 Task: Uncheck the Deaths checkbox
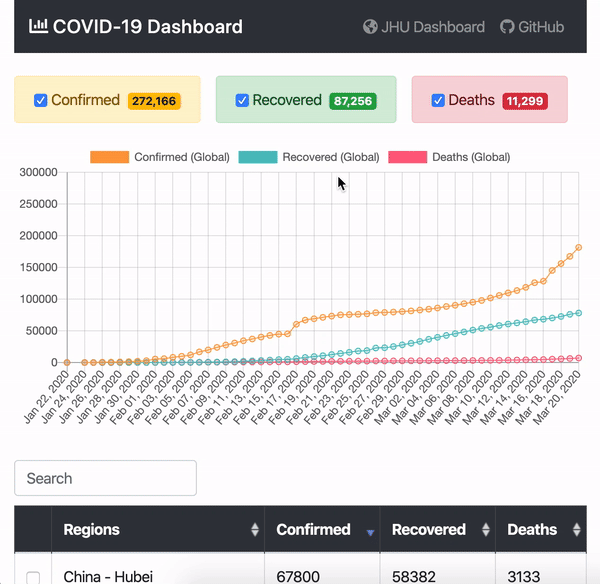(x=438, y=100)
